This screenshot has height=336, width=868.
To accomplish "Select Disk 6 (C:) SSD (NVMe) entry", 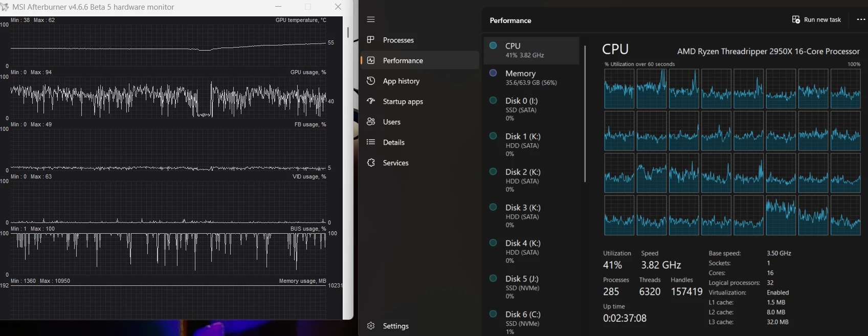I will pyautogui.click(x=531, y=322).
